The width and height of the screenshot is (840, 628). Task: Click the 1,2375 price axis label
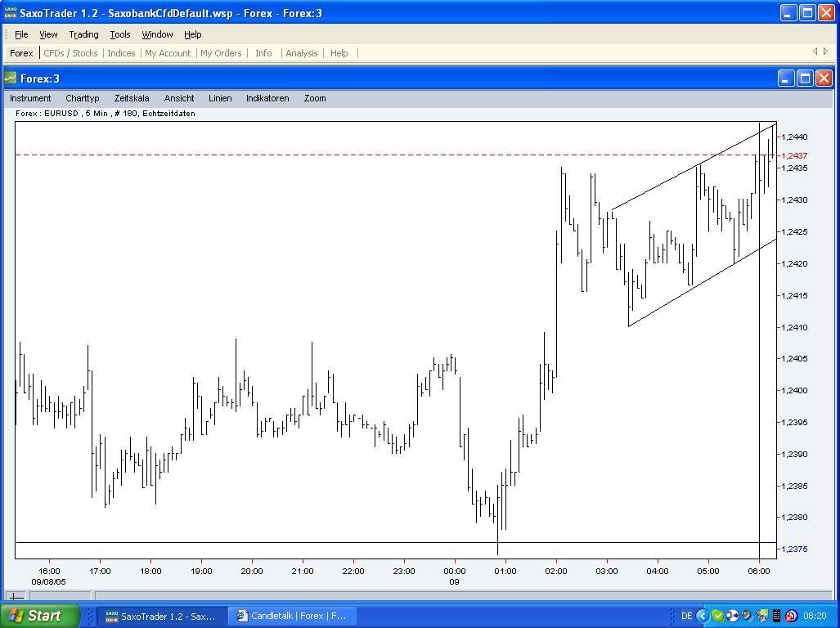[x=794, y=549]
